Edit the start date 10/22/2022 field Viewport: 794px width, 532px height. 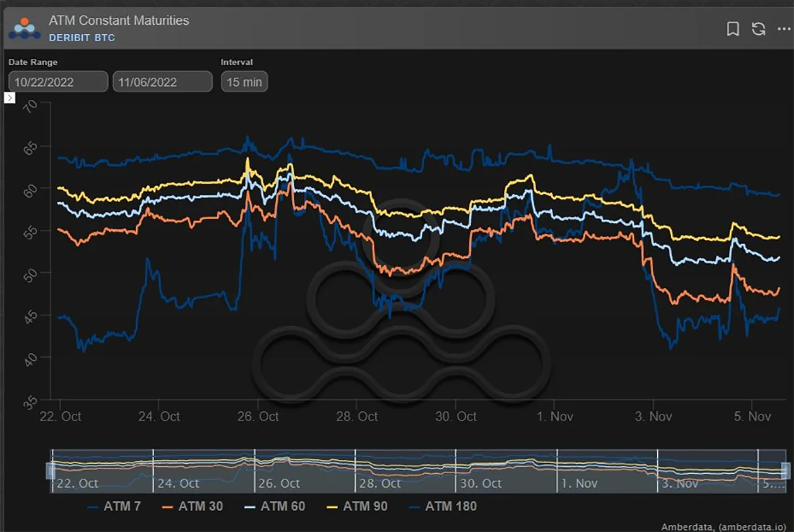[x=58, y=81]
